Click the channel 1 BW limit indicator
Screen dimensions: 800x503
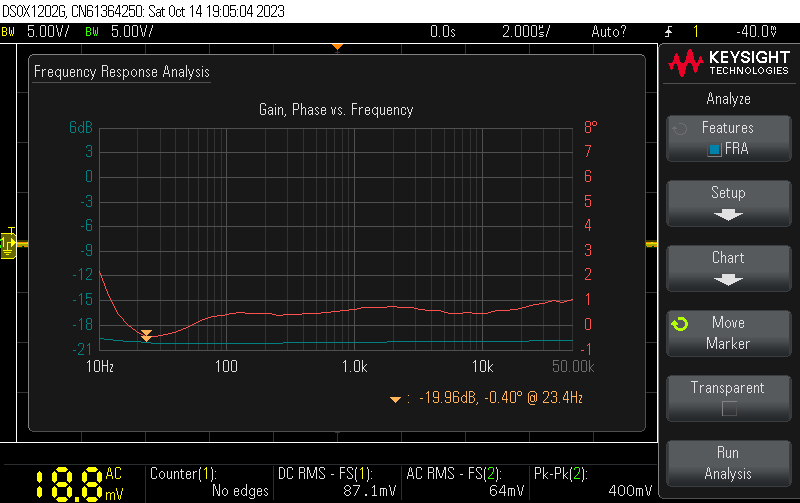(x=8, y=32)
